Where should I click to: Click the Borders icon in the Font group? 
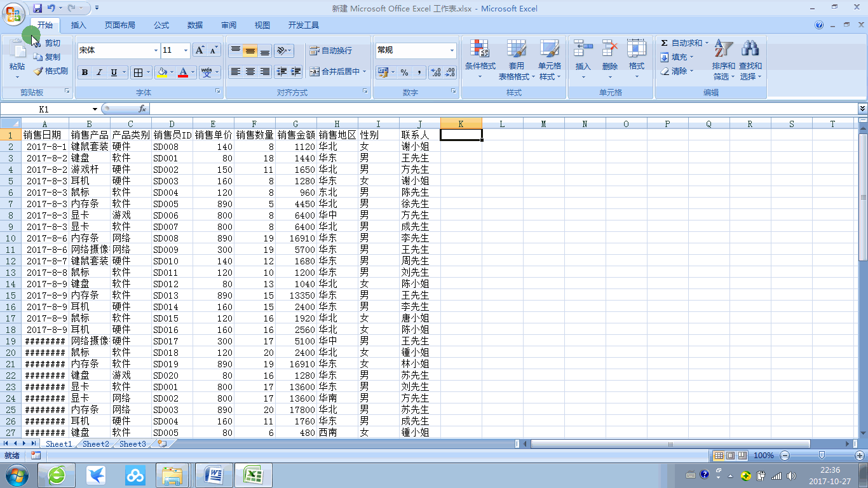tap(139, 72)
